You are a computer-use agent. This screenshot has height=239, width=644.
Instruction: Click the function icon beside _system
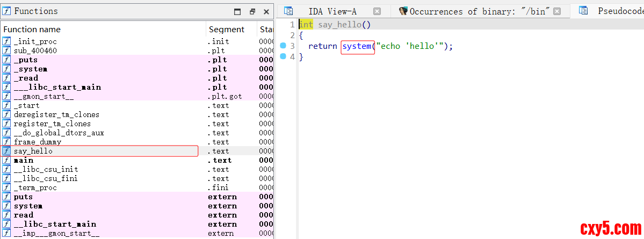click(x=6, y=69)
